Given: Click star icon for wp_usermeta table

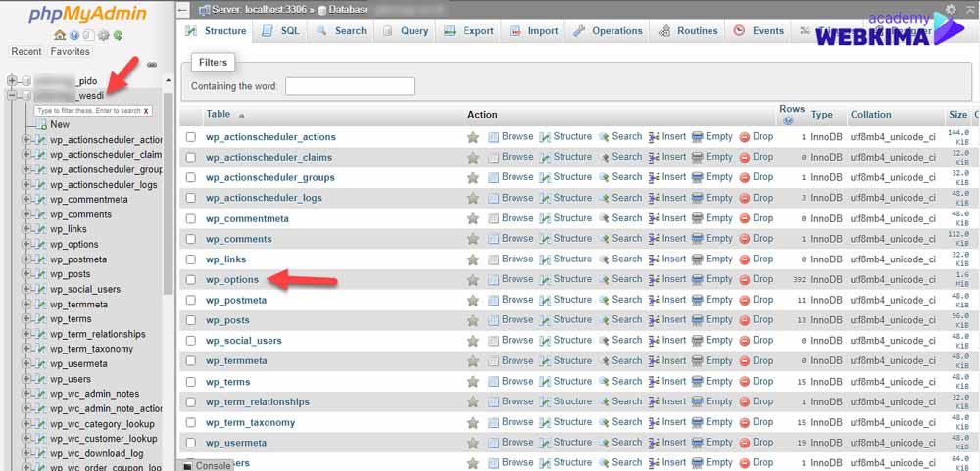Looking at the screenshot, I should [473, 443].
